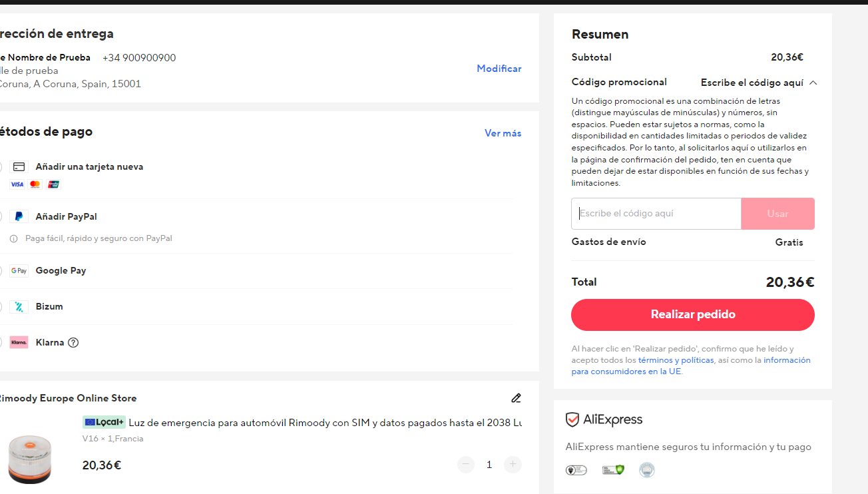The width and height of the screenshot is (868, 494).
Task: Click the phone number +34 900900900
Action: click(x=139, y=58)
